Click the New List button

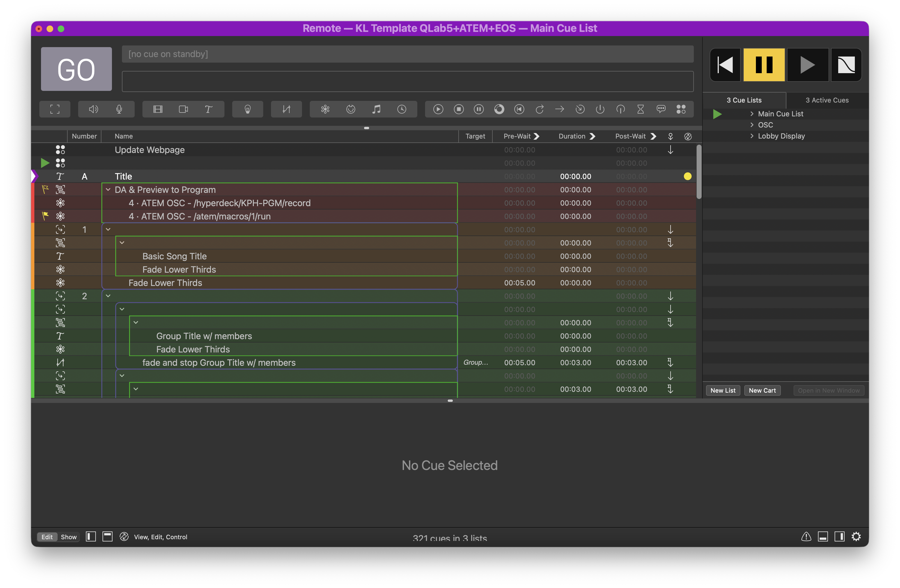[x=723, y=391]
